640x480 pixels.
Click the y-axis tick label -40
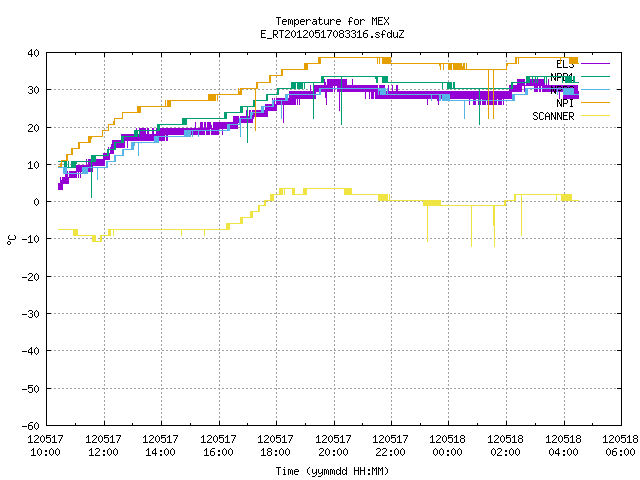tap(31, 351)
